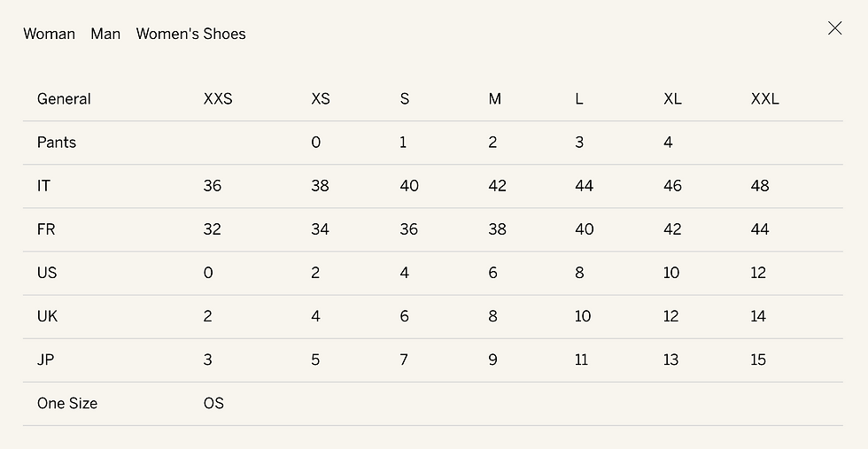This screenshot has height=449, width=868.
Task: Close the size guide with the X icon
Action: [834, 28]
